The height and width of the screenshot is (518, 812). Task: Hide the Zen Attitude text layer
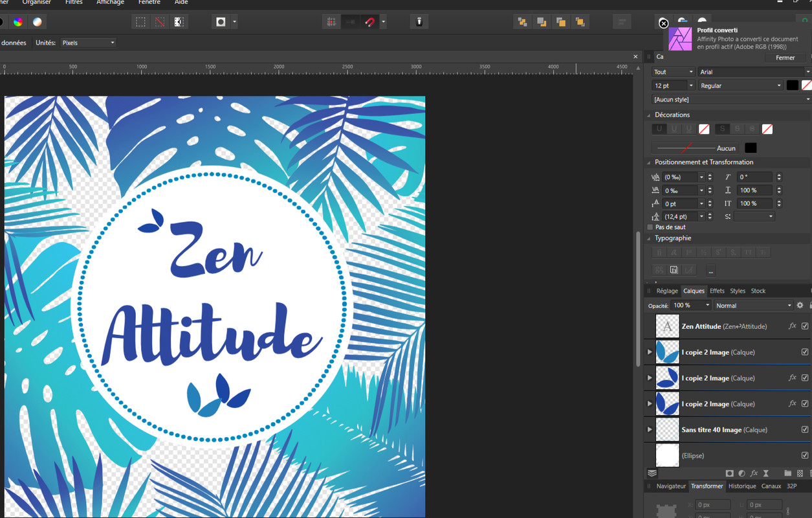point(805,326)
